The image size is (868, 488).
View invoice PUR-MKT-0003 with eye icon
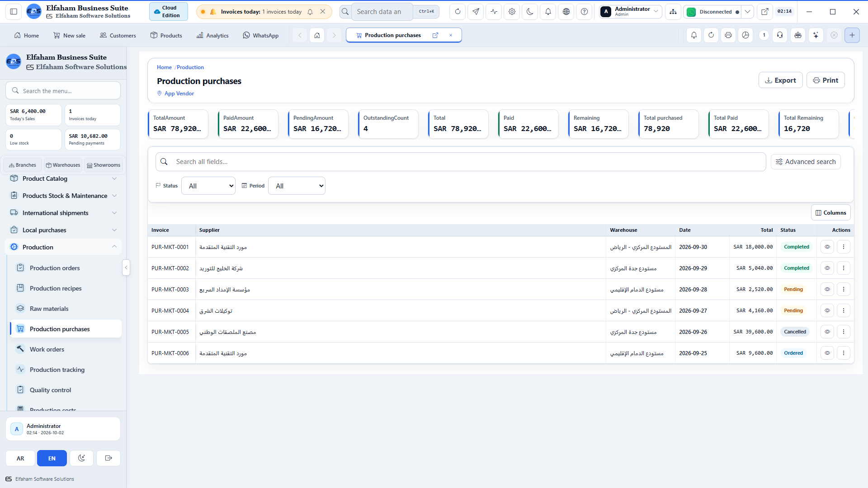click(827, 289)
